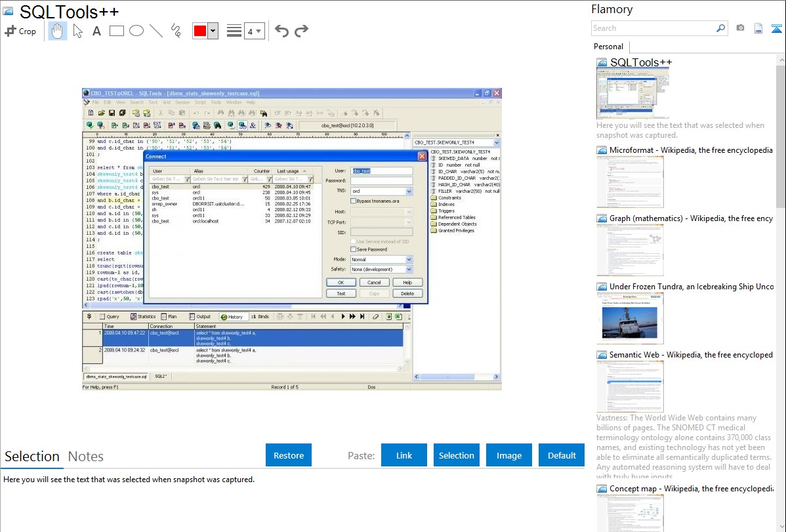Open the Graph (mathematics) snapshot thumbnail
Viewport: 786px width, 532px height.
coord(630,250)
